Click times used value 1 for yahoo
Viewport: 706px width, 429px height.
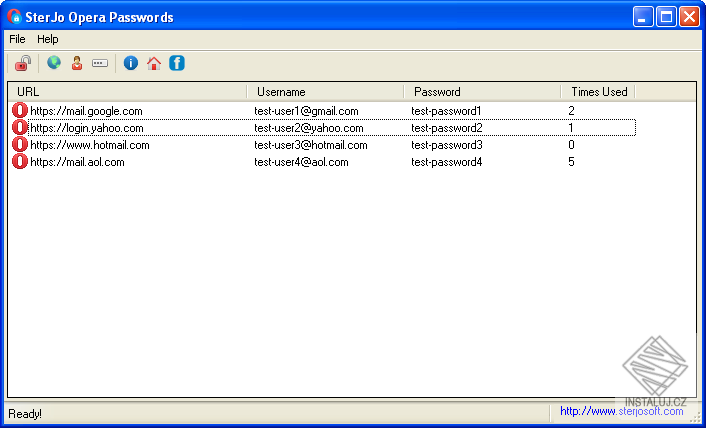pos(571,128)
